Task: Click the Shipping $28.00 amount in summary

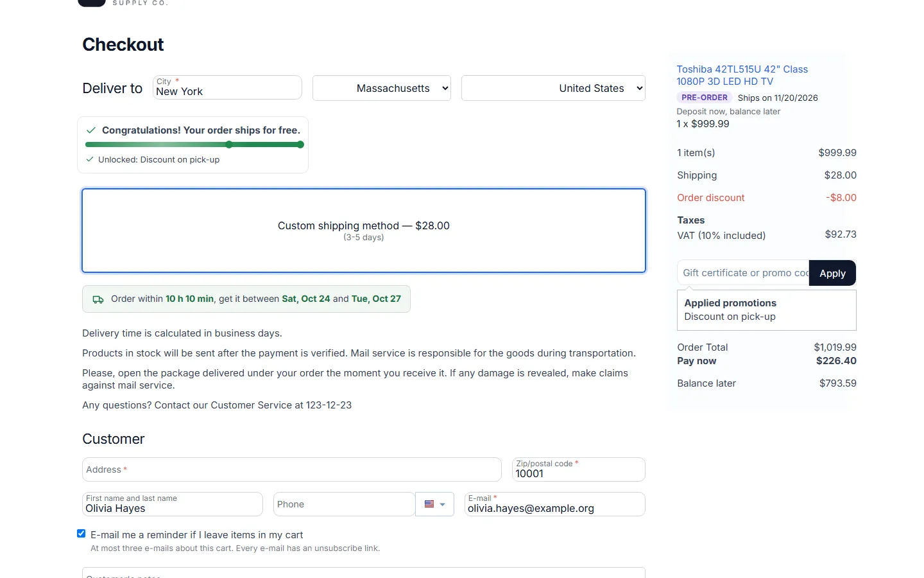Action: pyautogui.click(x=840, y=175)
